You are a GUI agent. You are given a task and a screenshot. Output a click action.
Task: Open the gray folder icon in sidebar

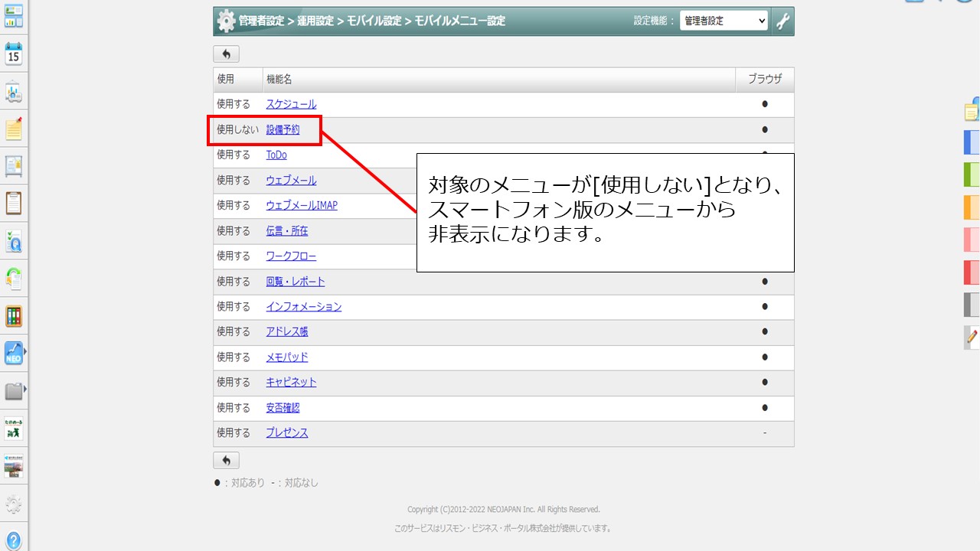click(14, 391)
